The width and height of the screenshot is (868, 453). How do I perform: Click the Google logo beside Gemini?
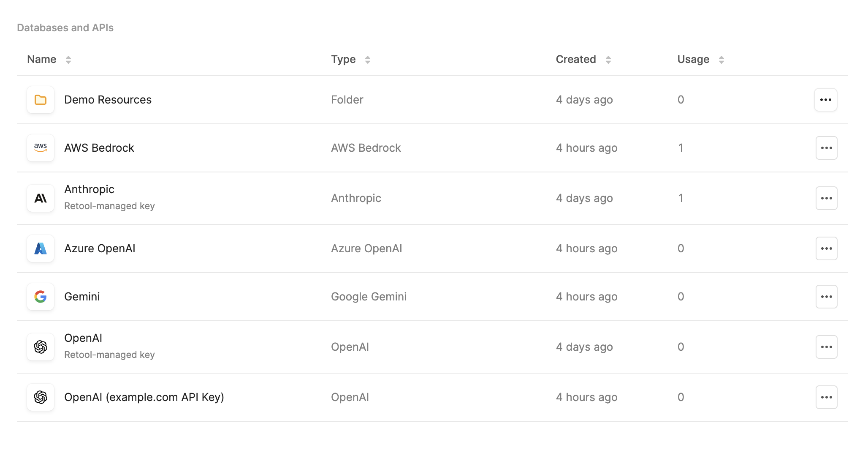click(x=41, y=297)
